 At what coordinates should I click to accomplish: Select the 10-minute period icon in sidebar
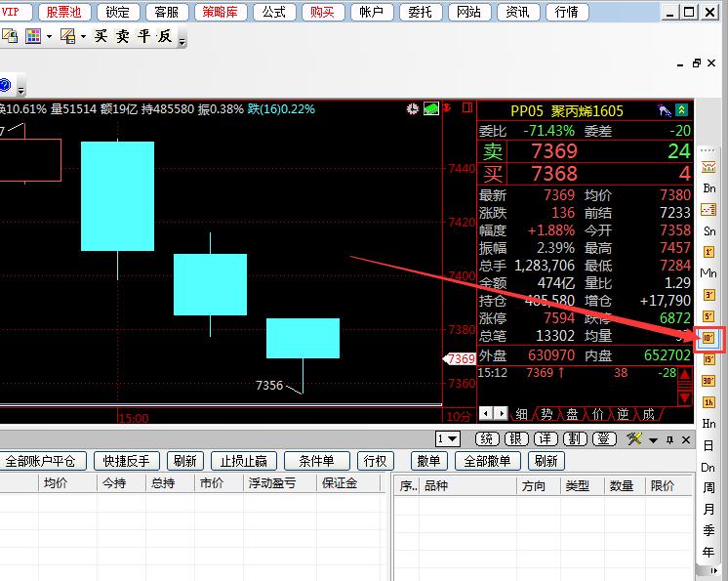pyautogui.click(x=709, y=338)
